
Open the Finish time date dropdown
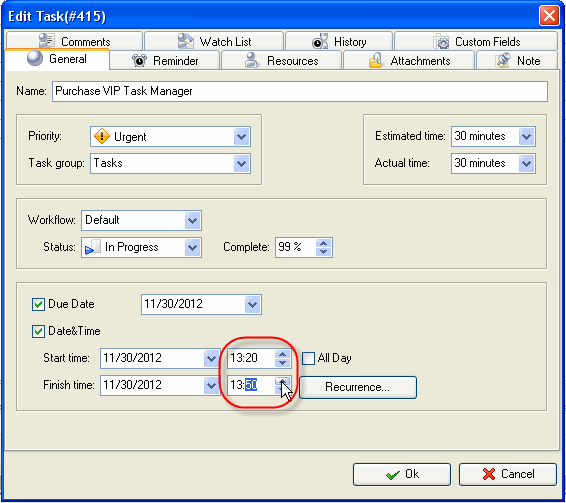(x=211, y=386)
